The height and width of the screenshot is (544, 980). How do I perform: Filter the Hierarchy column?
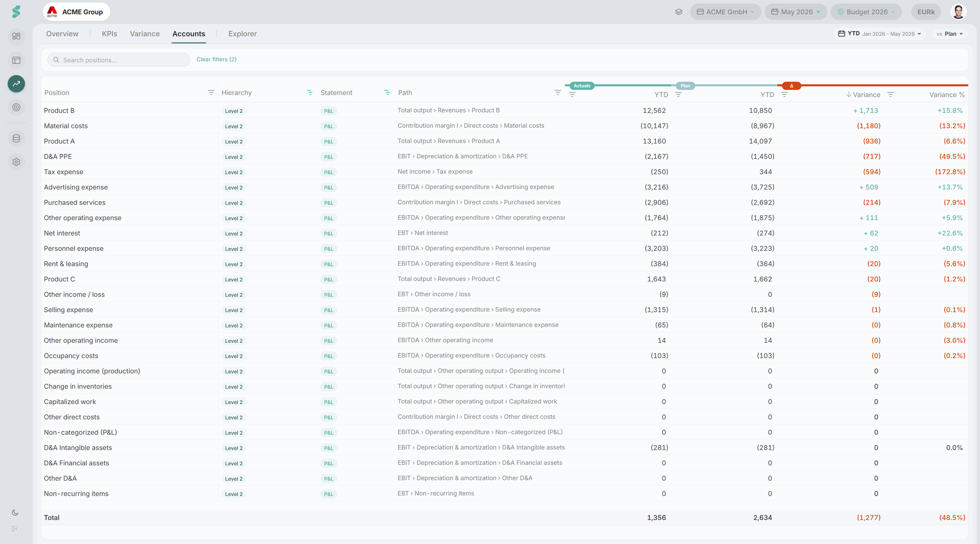tap(309, 92)
